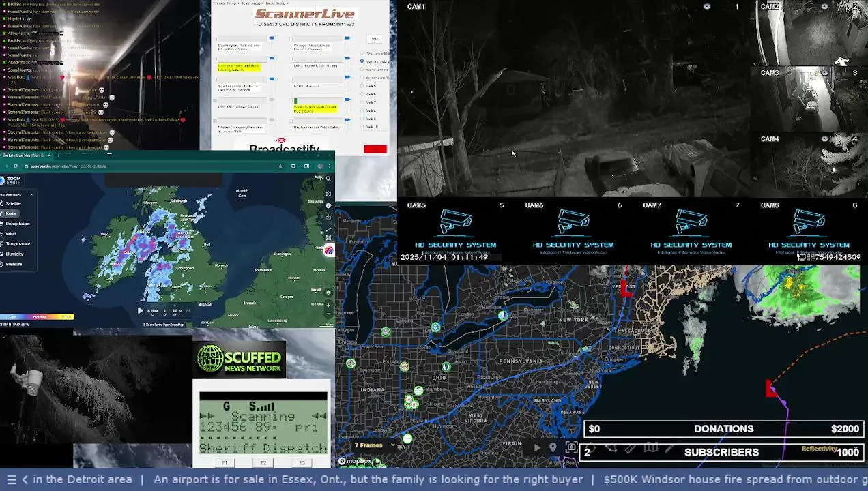Click the currently selected bank radio button
Screen dimensions: 868x491
[362, 61]
